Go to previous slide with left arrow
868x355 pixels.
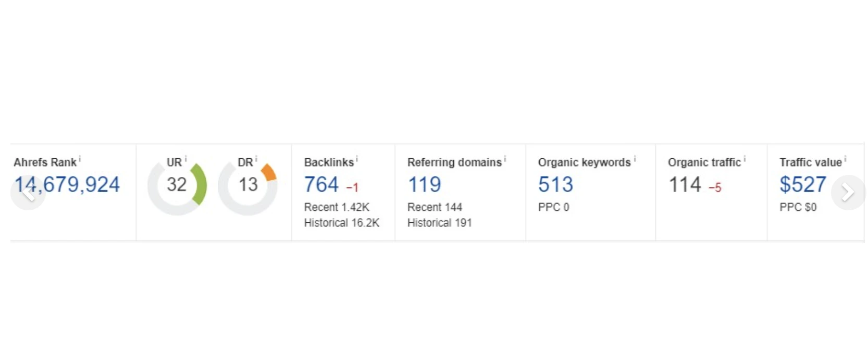[28, 193]
